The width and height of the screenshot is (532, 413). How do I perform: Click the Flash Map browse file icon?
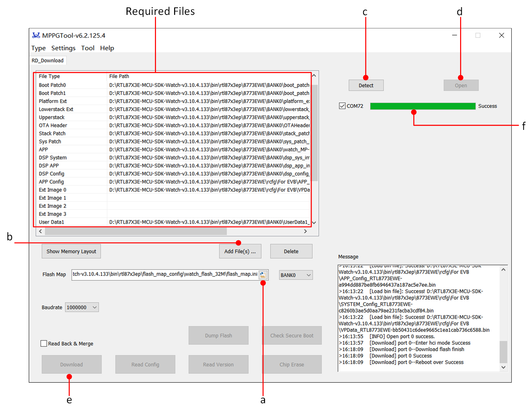(263, 275)
